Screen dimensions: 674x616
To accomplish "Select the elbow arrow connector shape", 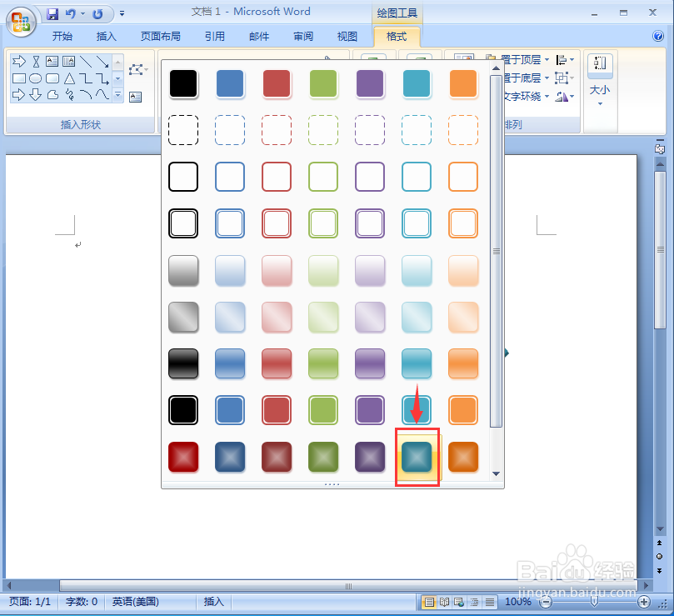I will (x=102, y=78).
